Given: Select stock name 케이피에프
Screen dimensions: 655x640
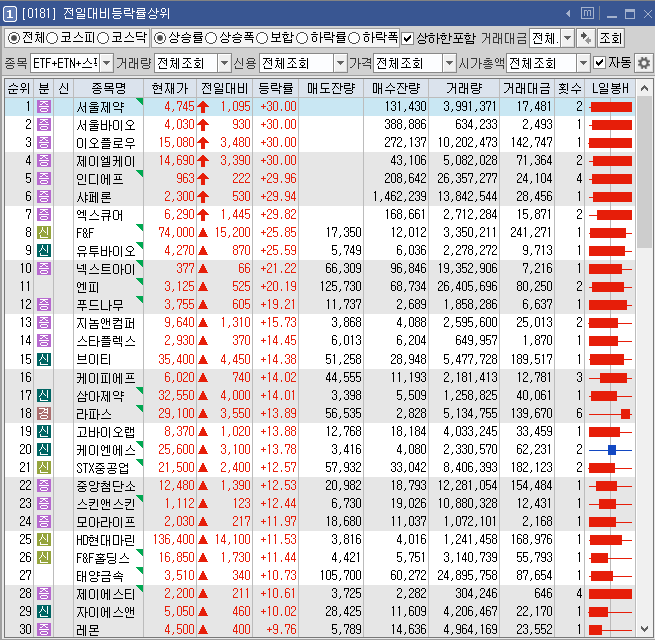Looking at the screenshot, I should (106, 378).
